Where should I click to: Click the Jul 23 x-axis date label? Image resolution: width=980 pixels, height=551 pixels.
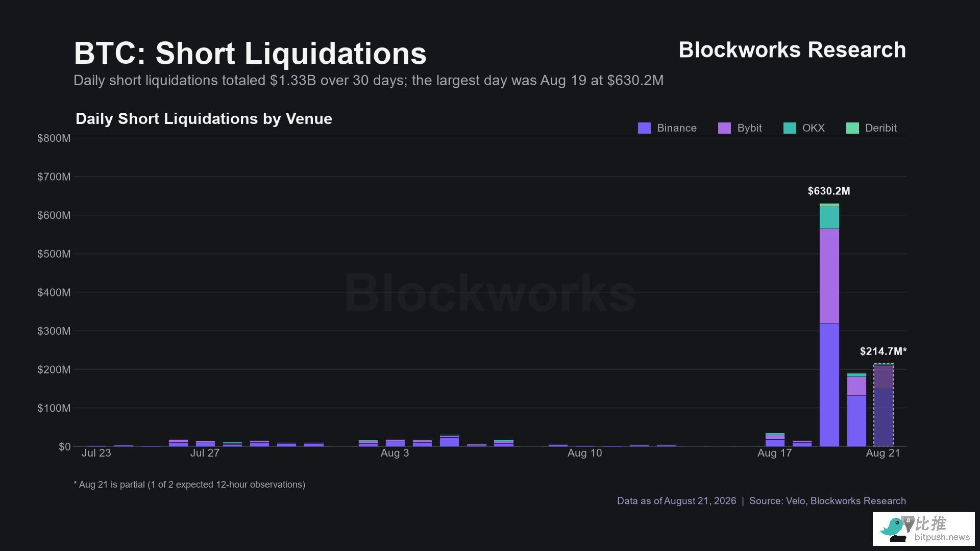pyautogui.click(x=96, y=453)
